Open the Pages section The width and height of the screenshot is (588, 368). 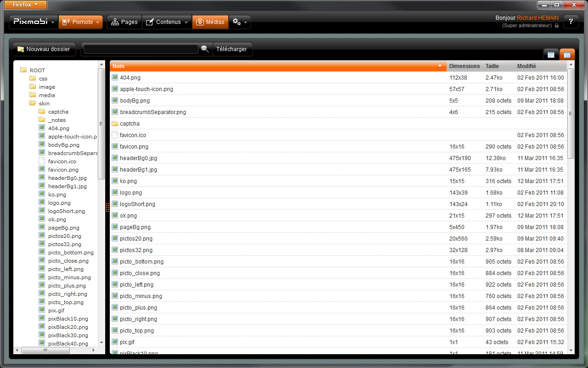pyautogui.click(x=124, y=22)
